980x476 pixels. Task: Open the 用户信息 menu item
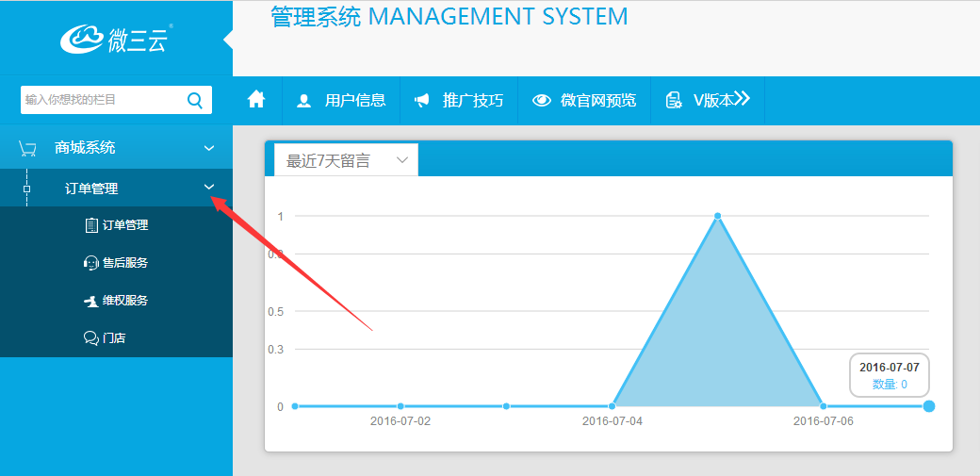[x=341, y=100]
